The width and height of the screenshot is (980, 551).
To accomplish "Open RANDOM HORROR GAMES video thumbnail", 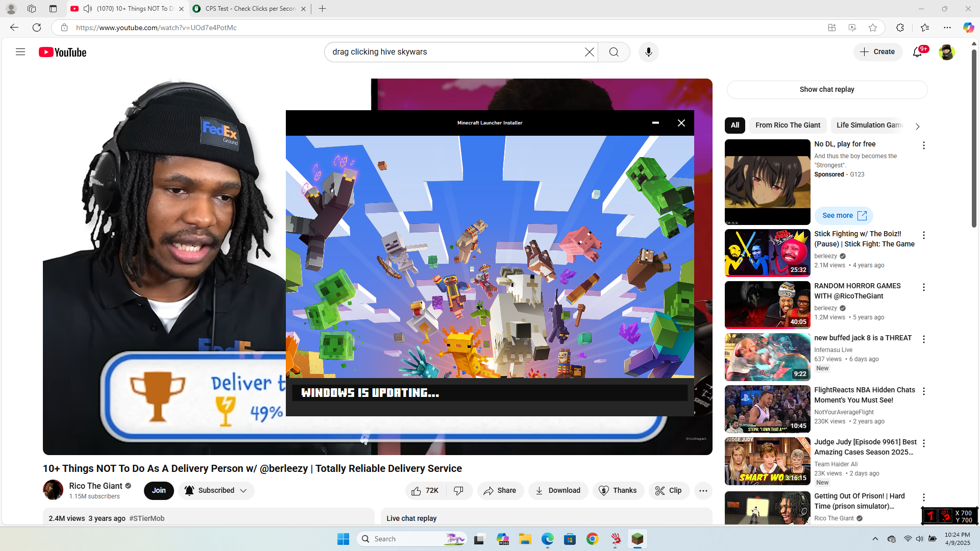I will (x=767, y=305).
